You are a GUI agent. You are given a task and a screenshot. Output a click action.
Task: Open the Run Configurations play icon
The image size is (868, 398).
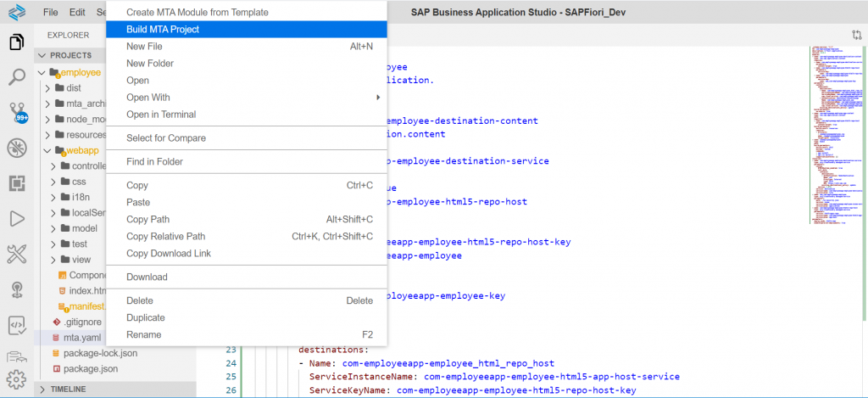[x=17, y=219]
